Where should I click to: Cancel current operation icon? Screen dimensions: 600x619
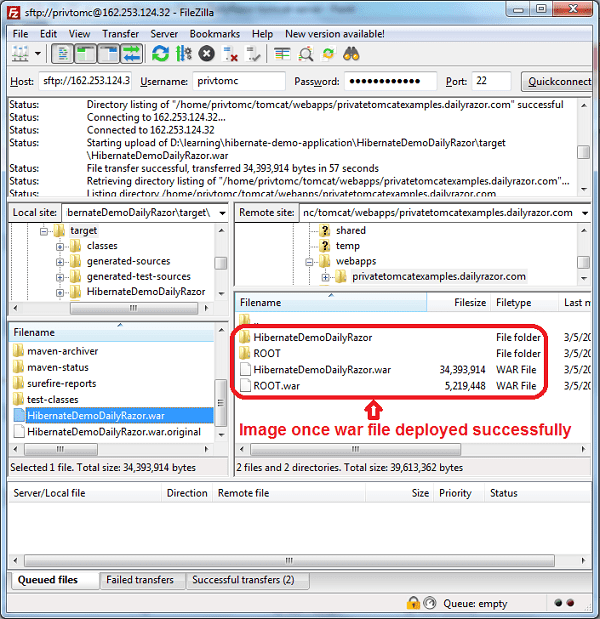[206, 54]
